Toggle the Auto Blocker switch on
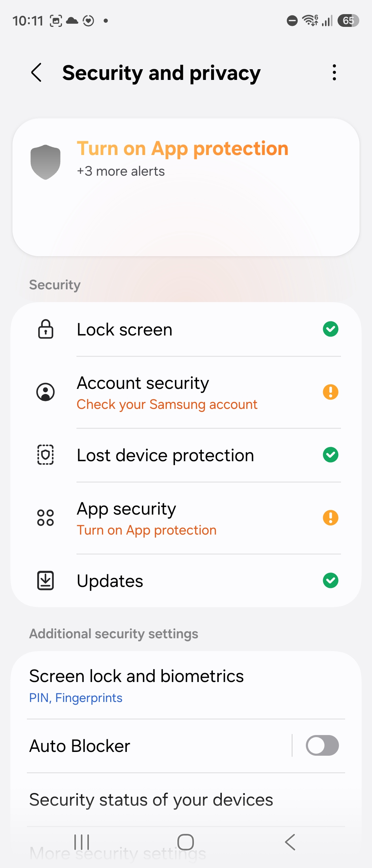The height and width of the screenshot is (868, 372). [322, 745]
